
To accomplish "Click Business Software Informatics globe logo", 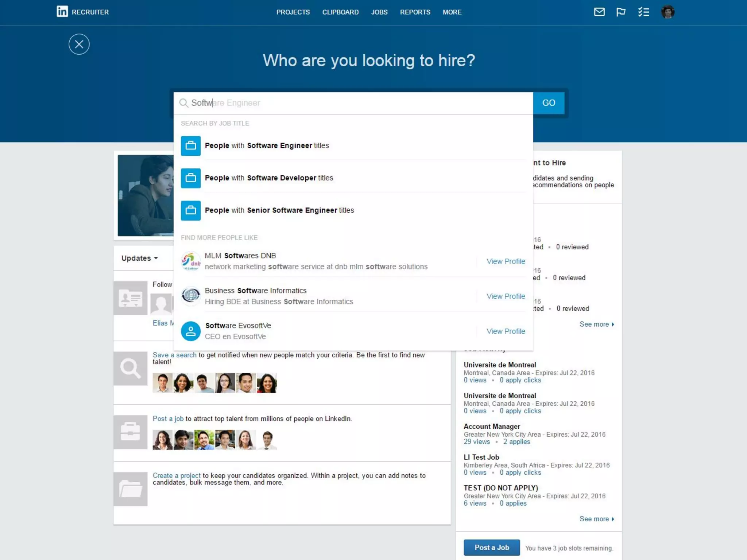I will [x=191, y=295].
